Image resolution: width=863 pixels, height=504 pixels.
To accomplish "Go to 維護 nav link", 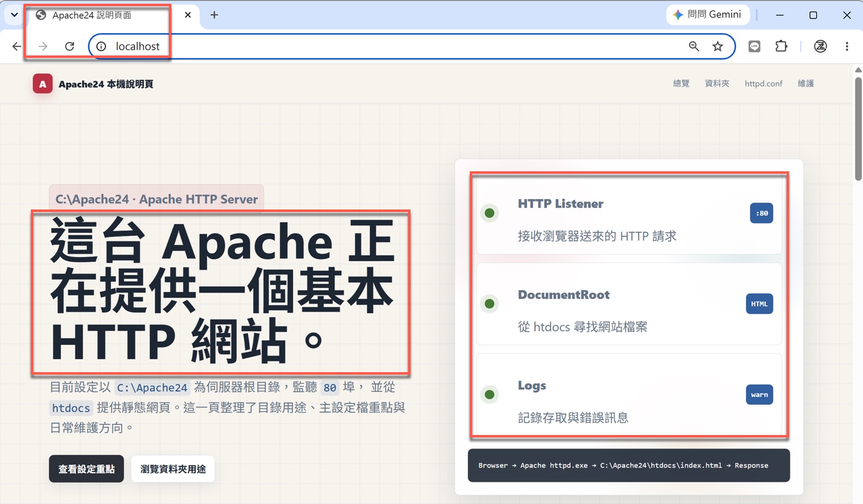I will (x=806, y=83).
